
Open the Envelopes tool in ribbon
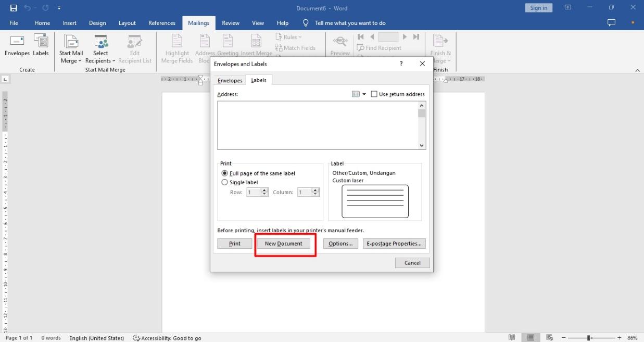(17, 45)
